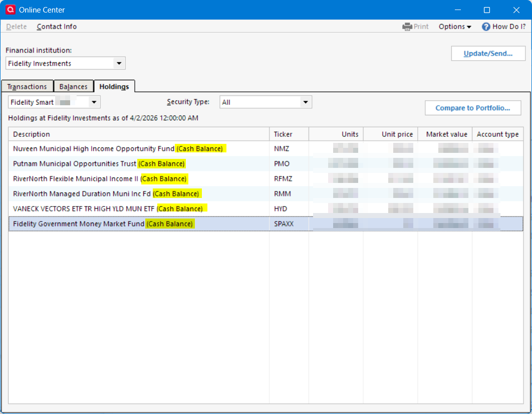Click the How Do I? help icon
The image size is (532, 414).
click(485, 27)
